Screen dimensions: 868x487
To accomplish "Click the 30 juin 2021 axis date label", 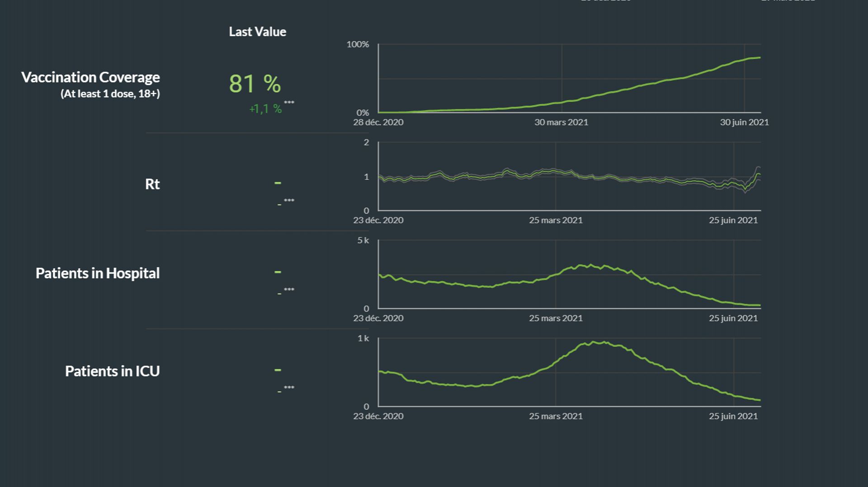I will click(x=744, y=122).
